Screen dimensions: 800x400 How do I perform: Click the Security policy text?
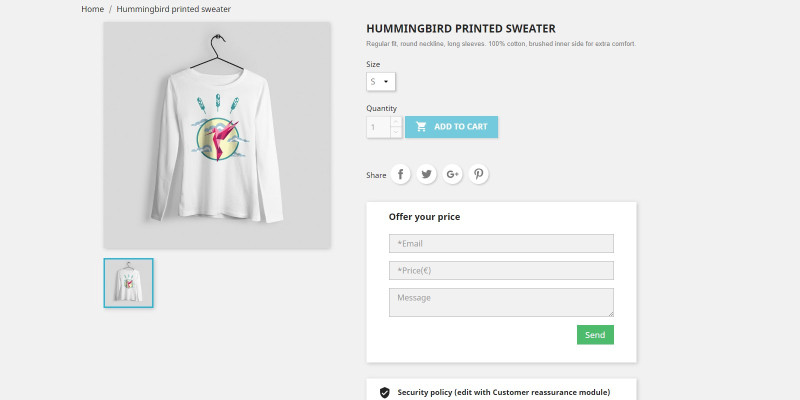click(x=503, y=392)
